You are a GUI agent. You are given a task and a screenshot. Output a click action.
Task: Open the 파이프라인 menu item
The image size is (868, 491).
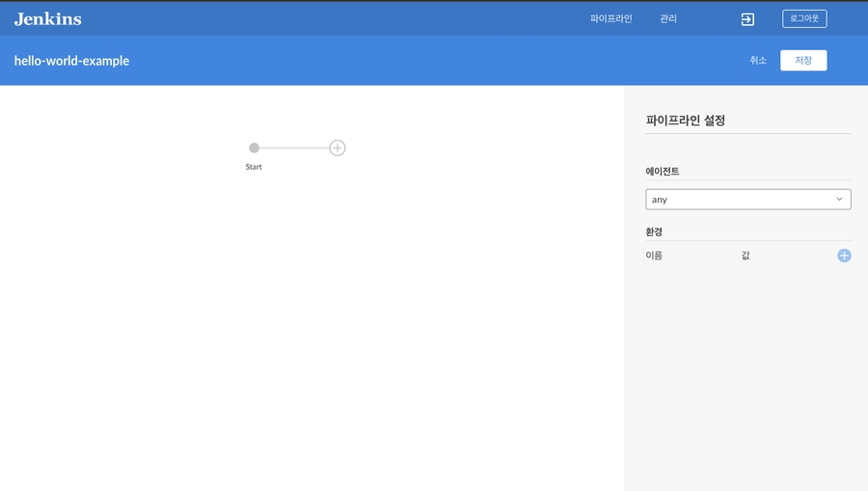pyautogui.click(x=610, y=18)
